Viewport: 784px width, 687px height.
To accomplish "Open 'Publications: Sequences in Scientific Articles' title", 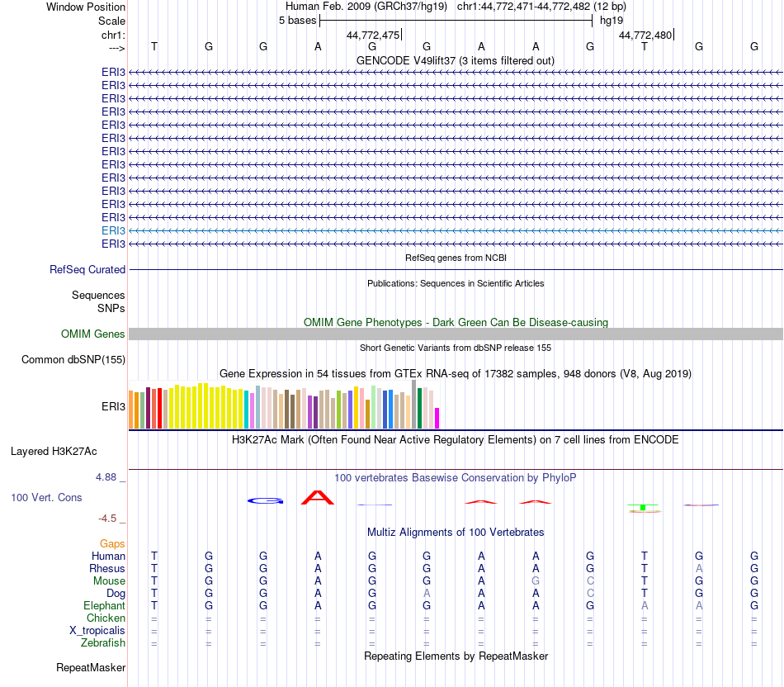I will pos(456,283).
